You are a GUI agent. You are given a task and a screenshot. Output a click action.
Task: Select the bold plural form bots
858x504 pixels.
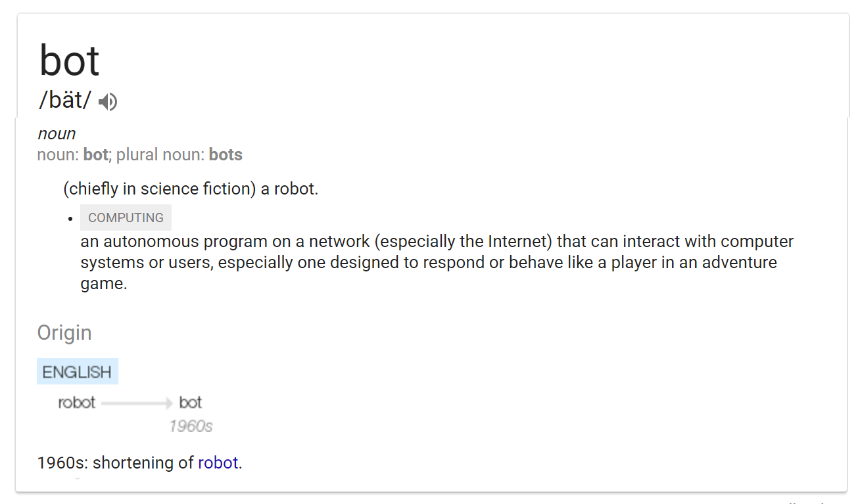tap(226, 154)
